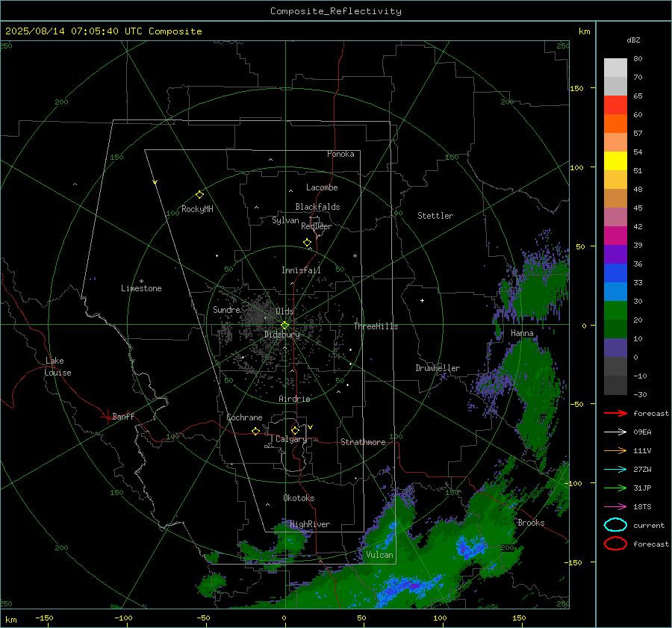Click the Calgary city label

pyautogui.click(x=291, y=439)
